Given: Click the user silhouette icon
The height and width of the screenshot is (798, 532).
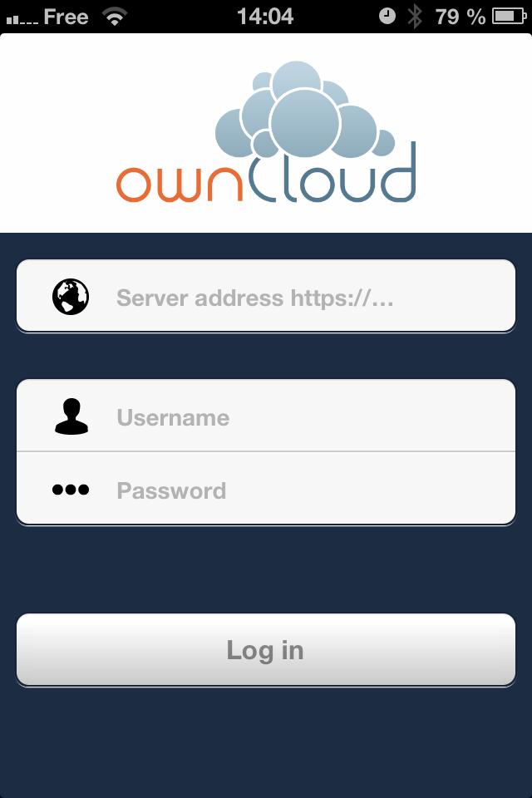Looking at the screenshot, I should point(71,416).
